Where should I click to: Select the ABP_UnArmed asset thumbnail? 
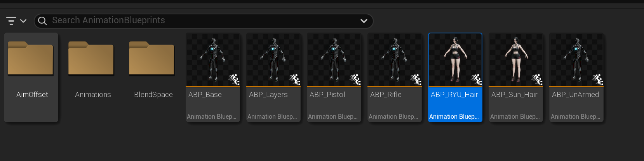coord(576,59)
